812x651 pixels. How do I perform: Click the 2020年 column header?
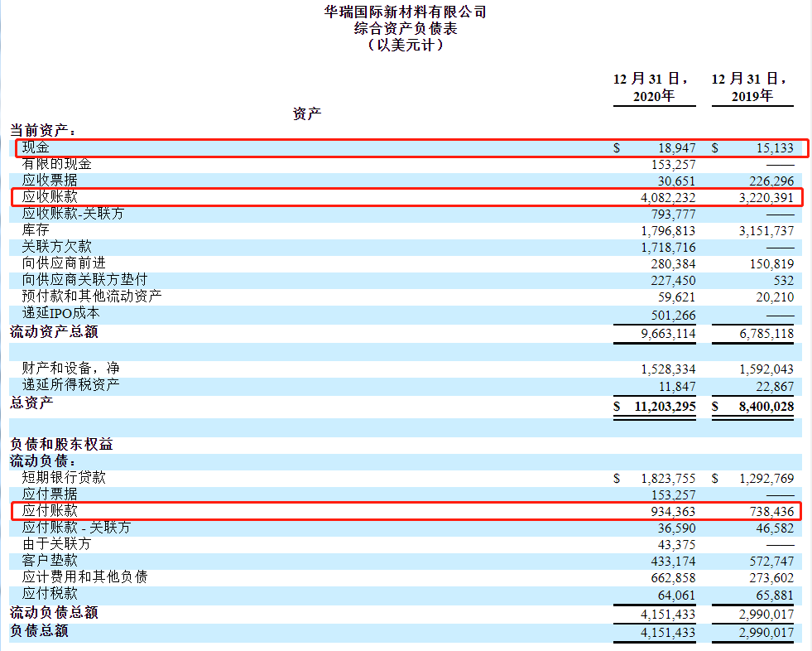[x=654, y=95]
